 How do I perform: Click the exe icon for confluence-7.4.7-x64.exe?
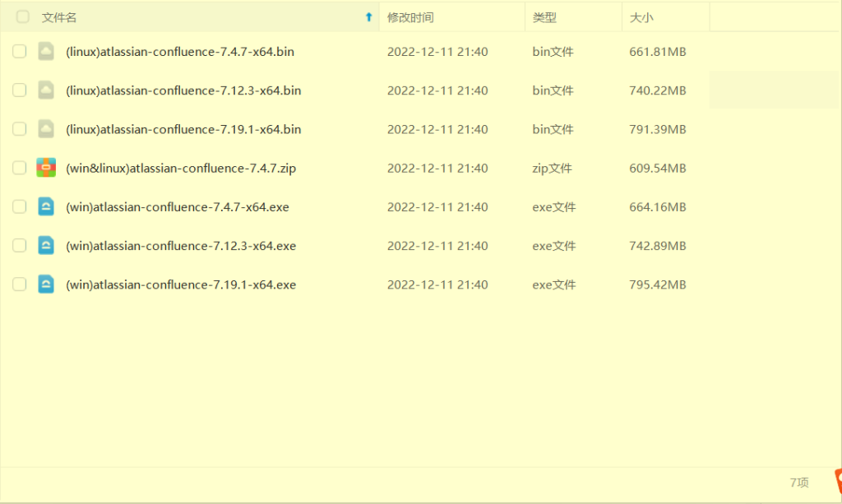coord(46,206)
